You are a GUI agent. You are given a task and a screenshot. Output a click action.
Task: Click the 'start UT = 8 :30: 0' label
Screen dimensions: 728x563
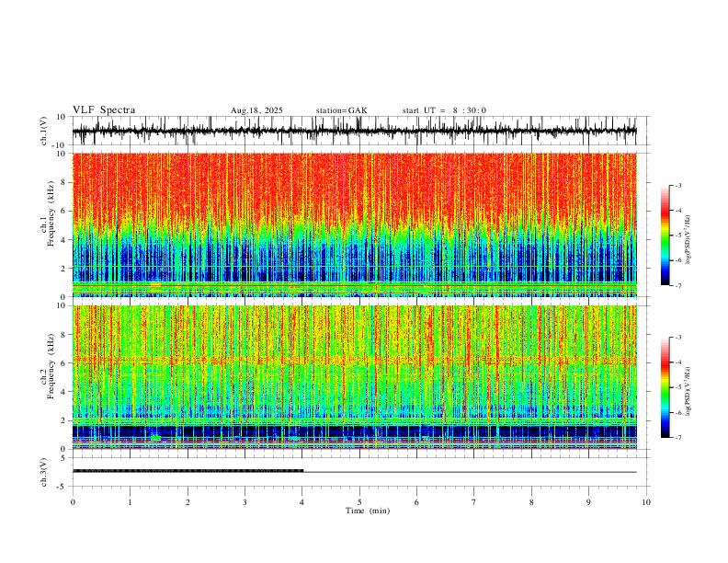click(x=444, y=110)
